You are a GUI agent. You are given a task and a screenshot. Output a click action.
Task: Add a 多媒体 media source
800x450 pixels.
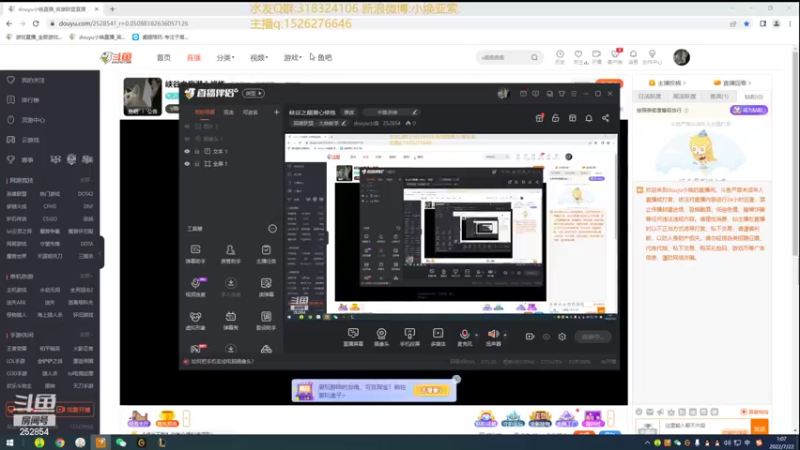[438, 337]
